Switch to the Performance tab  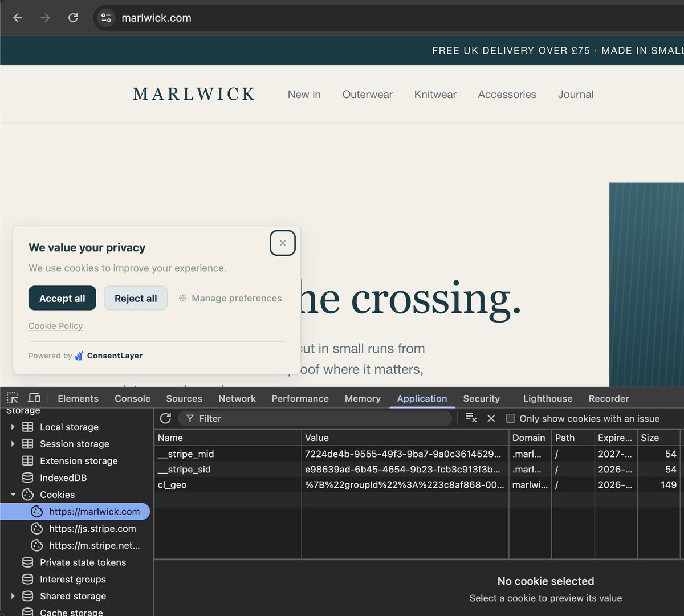coord(300,399)
